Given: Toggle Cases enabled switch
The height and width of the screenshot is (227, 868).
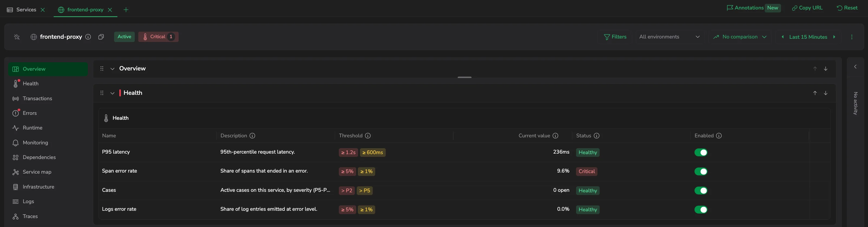Looking at the screenshot, I should click(701, 191).
